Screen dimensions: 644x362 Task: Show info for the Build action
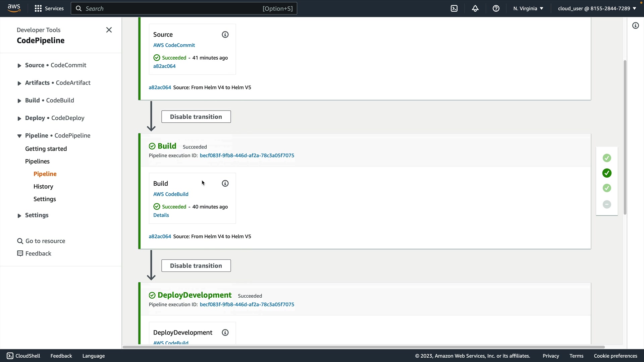click(225, 183)
